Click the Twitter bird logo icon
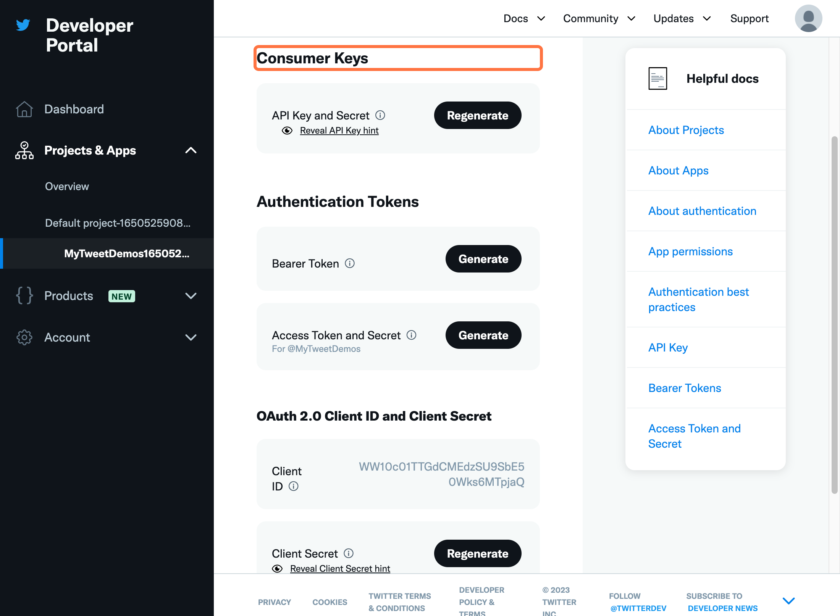The height and width of the screenshot is (616, 840). pyautogui.click(x=23, y=25)
